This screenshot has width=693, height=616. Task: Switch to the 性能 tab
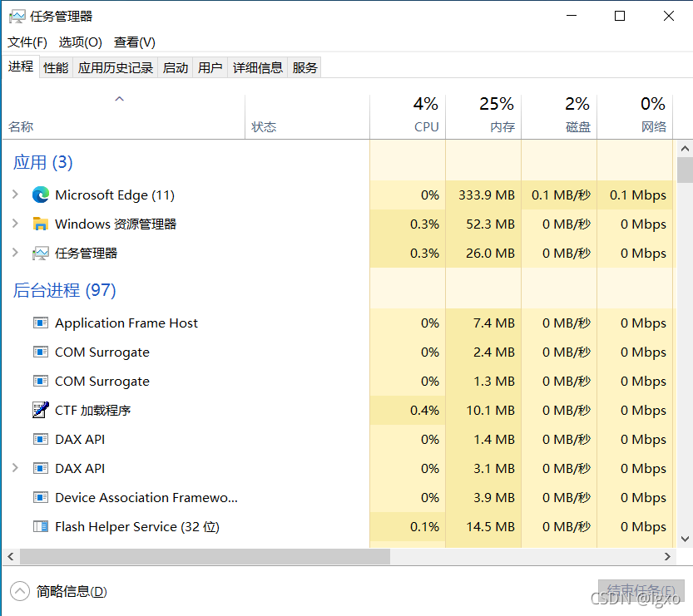[56, 67]
